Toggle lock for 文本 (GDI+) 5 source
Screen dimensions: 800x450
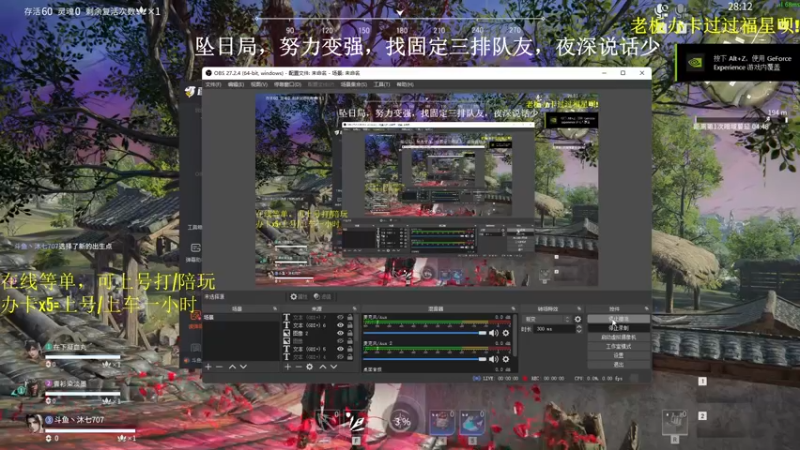350,349
